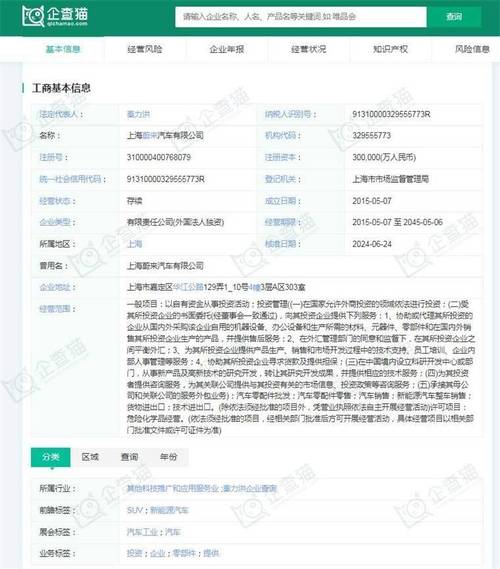Click the 其他科技推广和应用服务业 industry link
Screen dimensions: 500x569
coord(173,489)
